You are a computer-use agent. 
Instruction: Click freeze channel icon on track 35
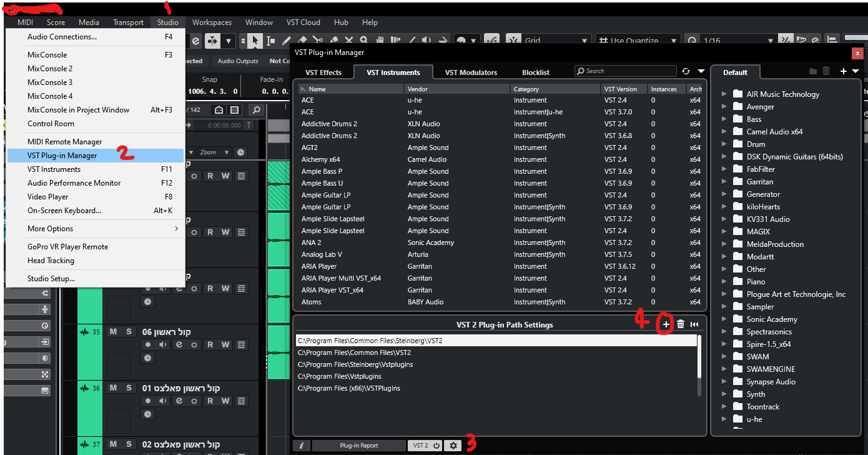click(194, 344)
